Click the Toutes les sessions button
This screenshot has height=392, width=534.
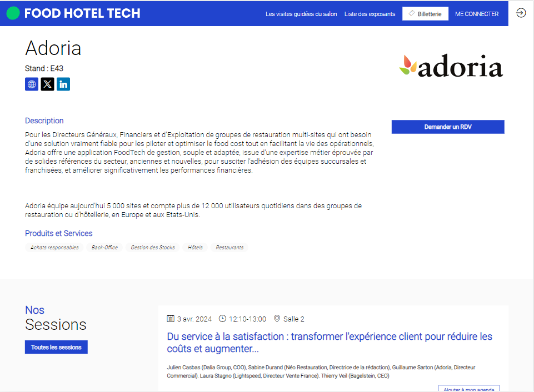click(x=56, y=347)
